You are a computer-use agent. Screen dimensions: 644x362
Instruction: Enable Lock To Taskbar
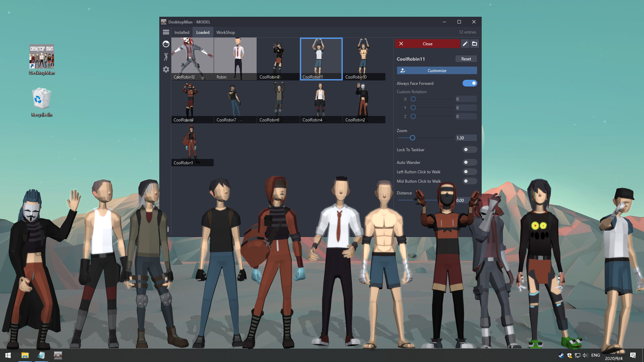470,149
